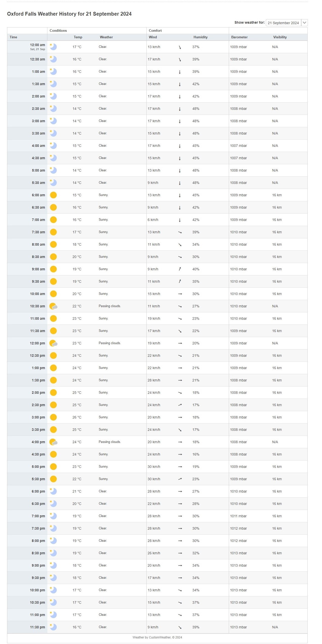The width and height of the screenshot is (322, 644).
Task: Click the Comfort group header
Action: [x=155, y=30]
